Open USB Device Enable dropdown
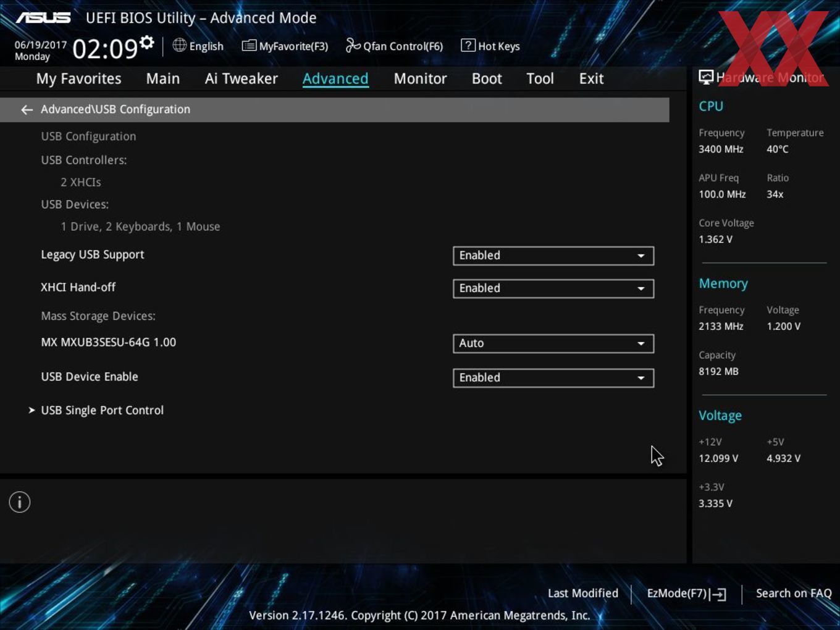The image size is (840, 630). [553, 378]
